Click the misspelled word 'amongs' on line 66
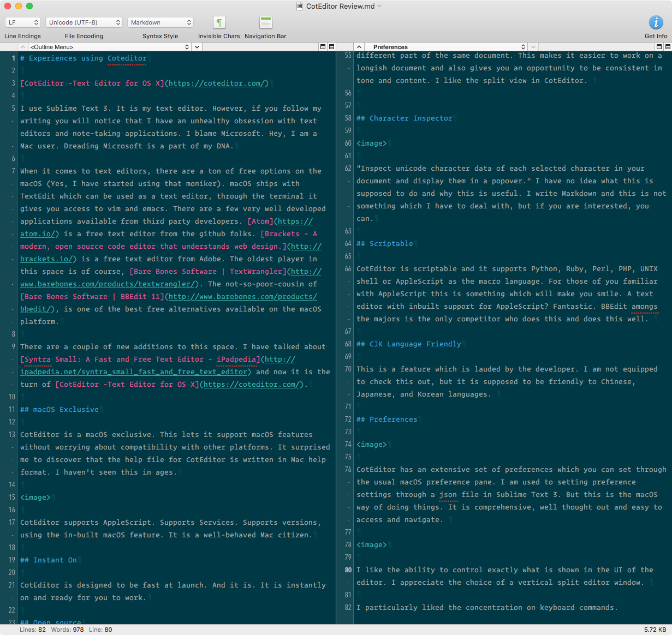 (645, 307)
